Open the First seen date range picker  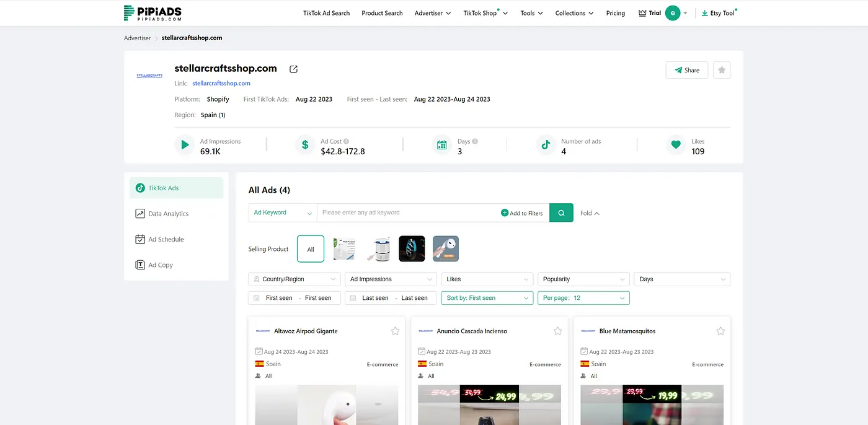point(294,298)
